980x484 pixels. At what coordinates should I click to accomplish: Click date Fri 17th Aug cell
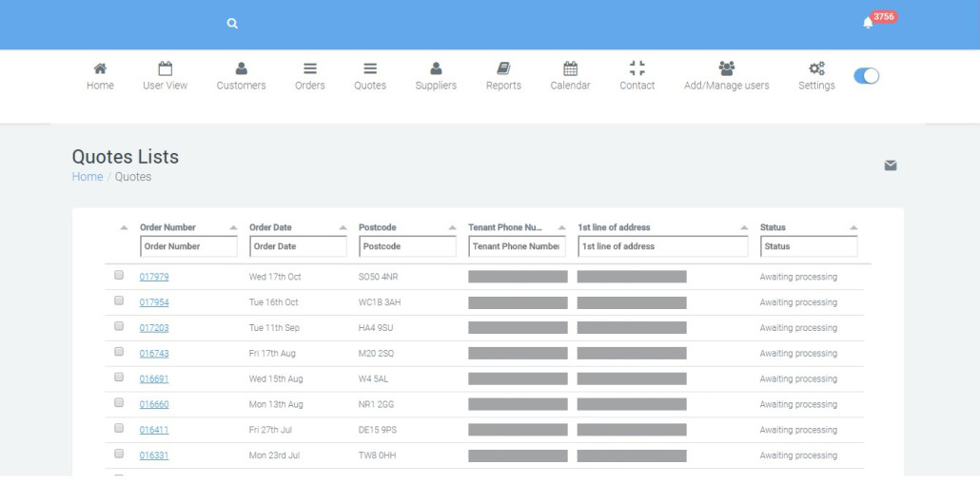click(x=272, y=354)
